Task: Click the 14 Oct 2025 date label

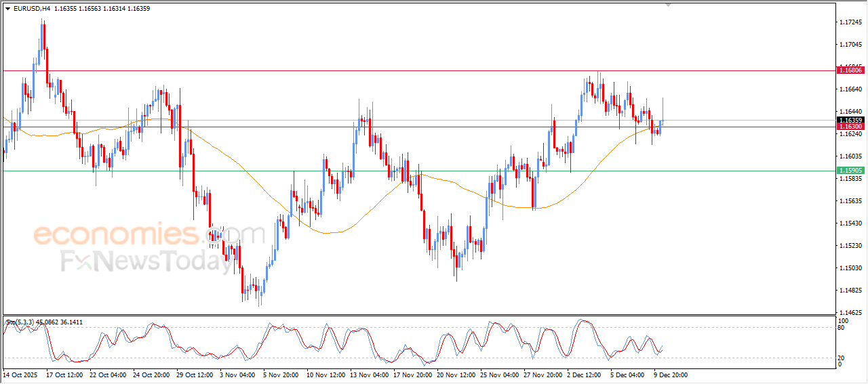Action: pyautogui.click(x=20, y=374)
